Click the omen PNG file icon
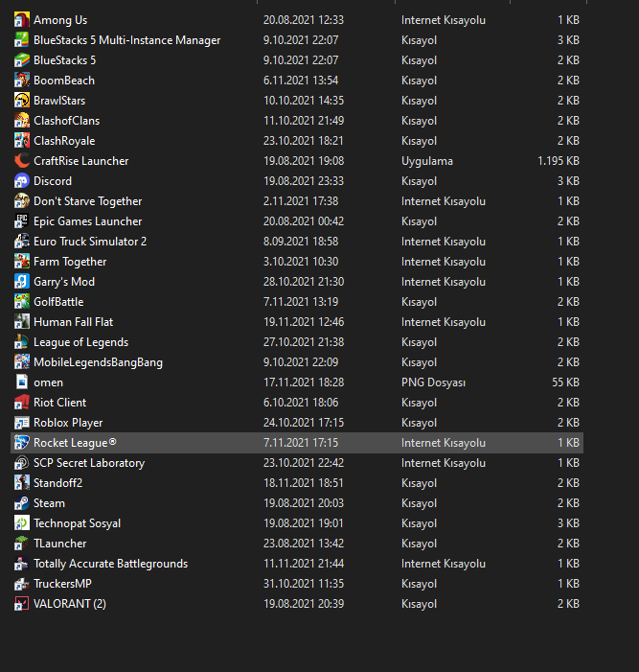The image size is (639, 672). tap(22, 382)
